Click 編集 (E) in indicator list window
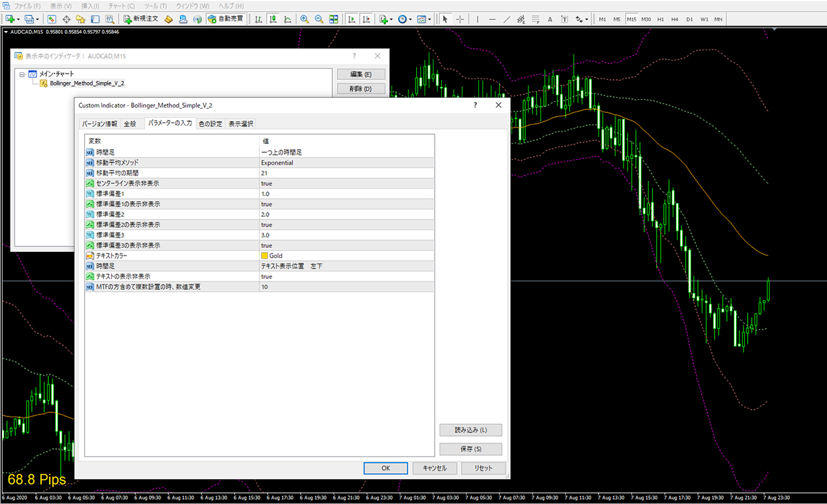Image resolution: width=827 pixels, height=504 pixels. click(361, 74)
